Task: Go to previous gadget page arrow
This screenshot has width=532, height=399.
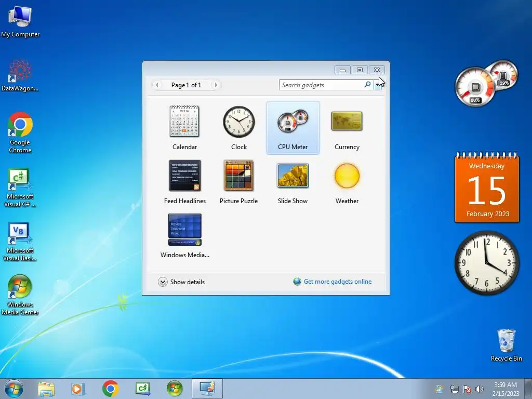Action: pyautogui.click(x=157, y=85)
